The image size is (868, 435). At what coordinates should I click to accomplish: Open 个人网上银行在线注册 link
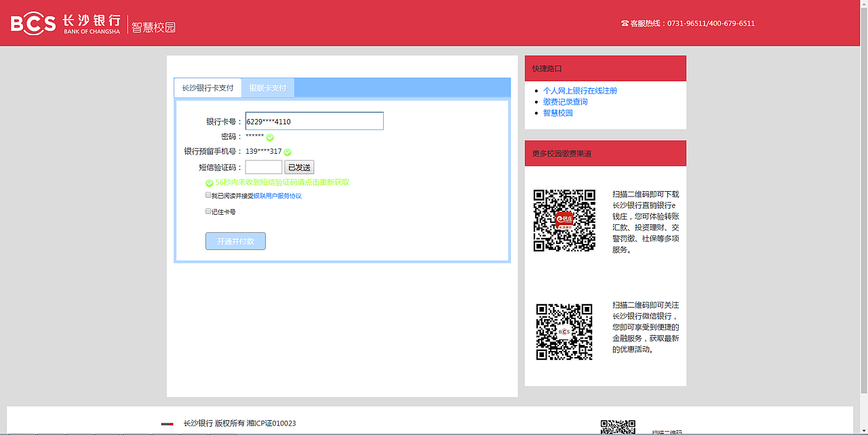[x=580, y=91]
